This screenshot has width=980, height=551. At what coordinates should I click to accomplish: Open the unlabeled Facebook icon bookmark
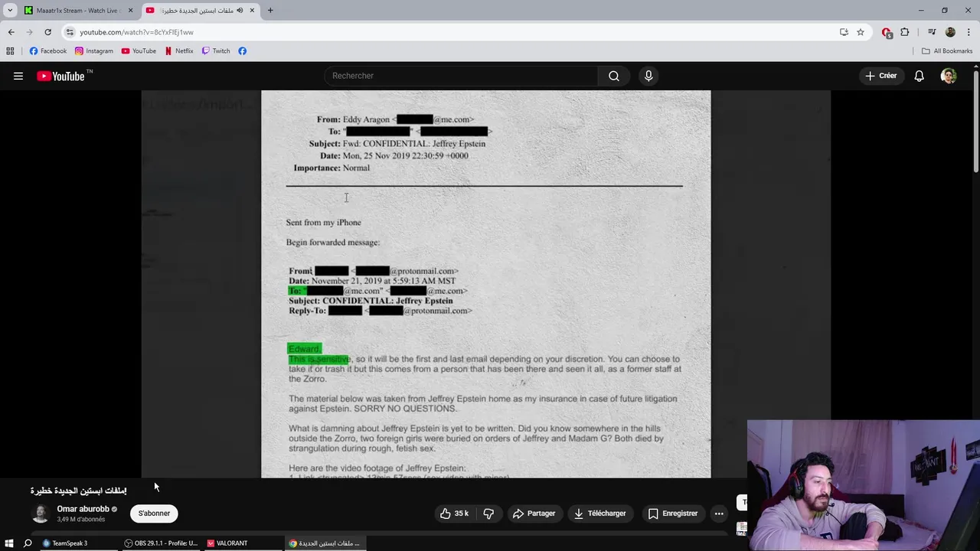tap(242, 51)
